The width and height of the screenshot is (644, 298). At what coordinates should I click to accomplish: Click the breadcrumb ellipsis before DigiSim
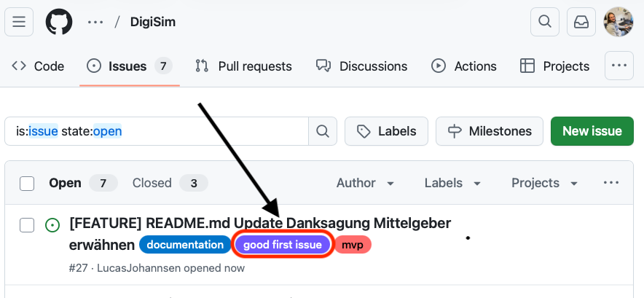click(95, 22)
